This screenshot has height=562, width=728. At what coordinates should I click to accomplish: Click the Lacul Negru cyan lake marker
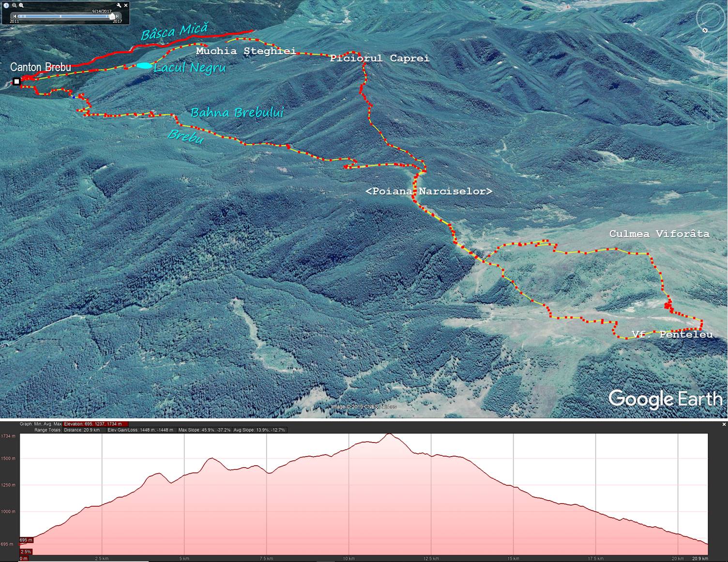[144, 66]
